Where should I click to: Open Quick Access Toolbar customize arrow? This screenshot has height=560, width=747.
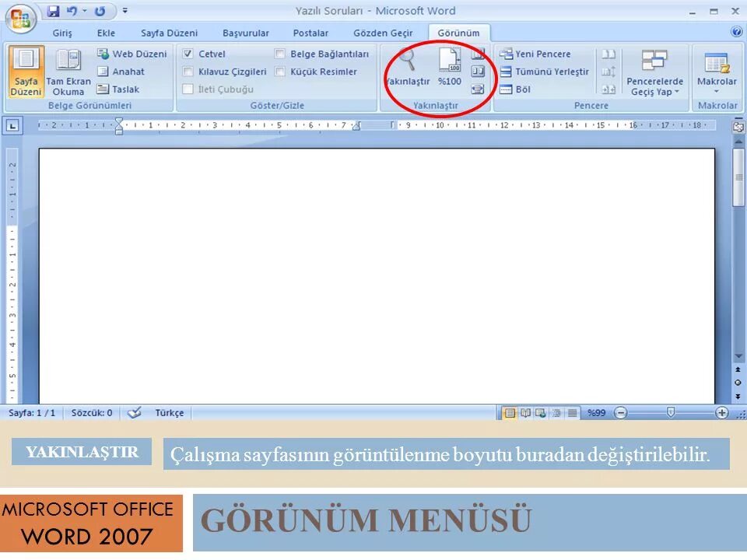[124, 10]
